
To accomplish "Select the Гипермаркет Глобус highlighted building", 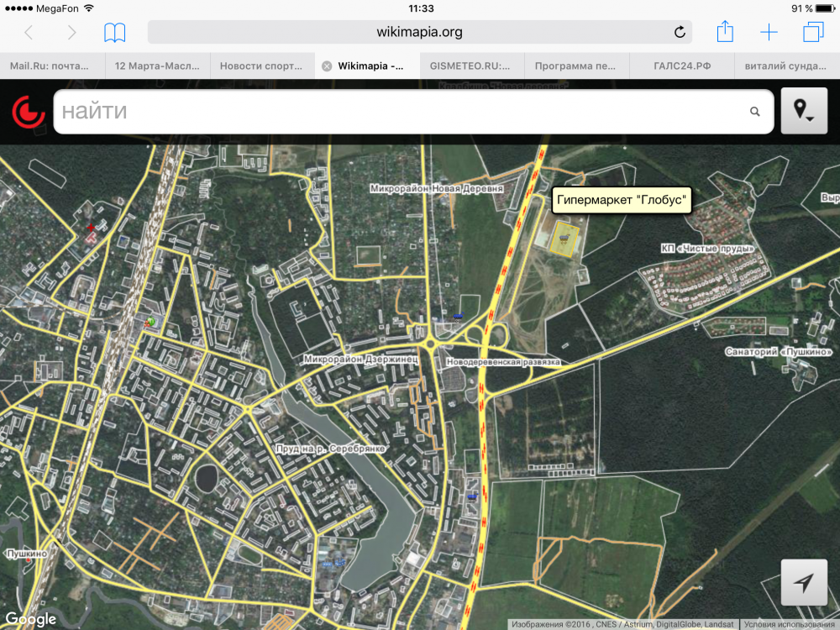I will (x=566, y=238).
